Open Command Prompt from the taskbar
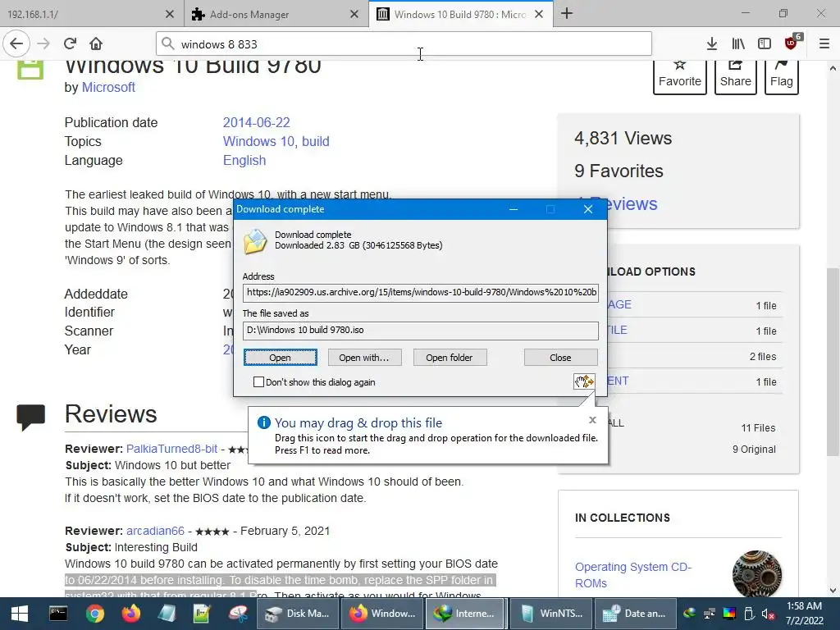840x630 pixels. click(58, 614)
